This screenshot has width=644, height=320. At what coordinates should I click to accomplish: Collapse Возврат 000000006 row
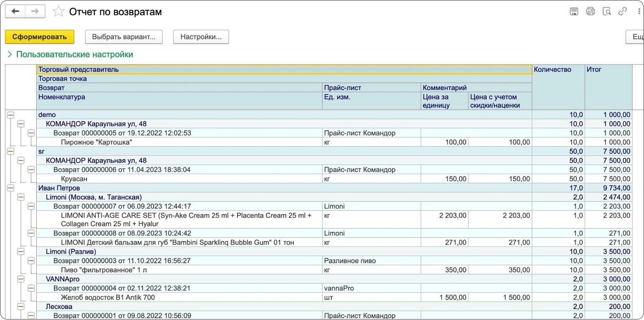(x=31, y=170)
